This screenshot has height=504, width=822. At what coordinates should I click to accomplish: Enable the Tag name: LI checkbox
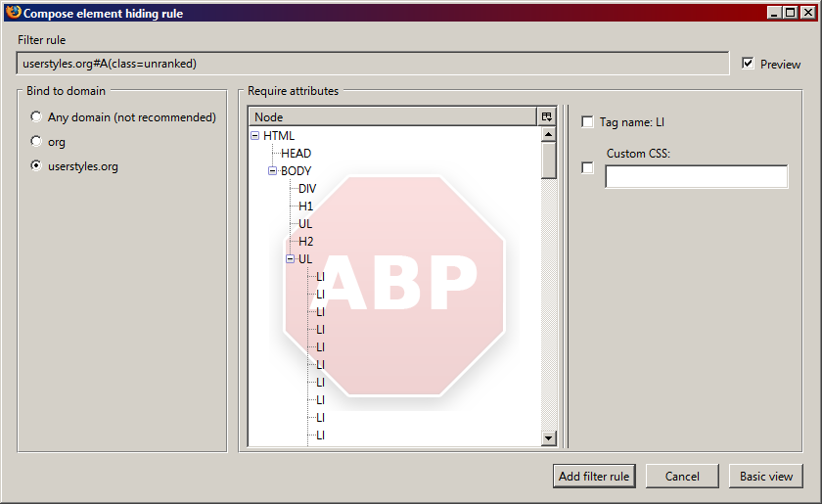coord(588,121)
